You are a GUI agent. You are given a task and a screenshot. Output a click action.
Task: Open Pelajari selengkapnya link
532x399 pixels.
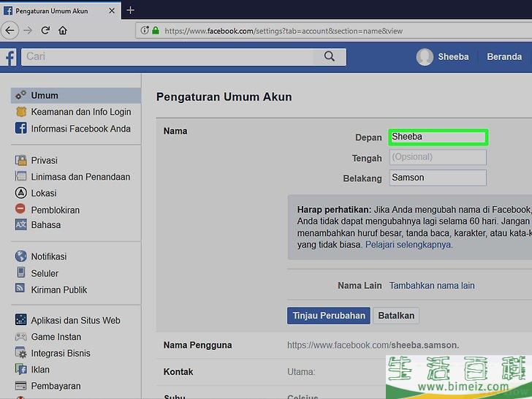(x=408, y=245)
